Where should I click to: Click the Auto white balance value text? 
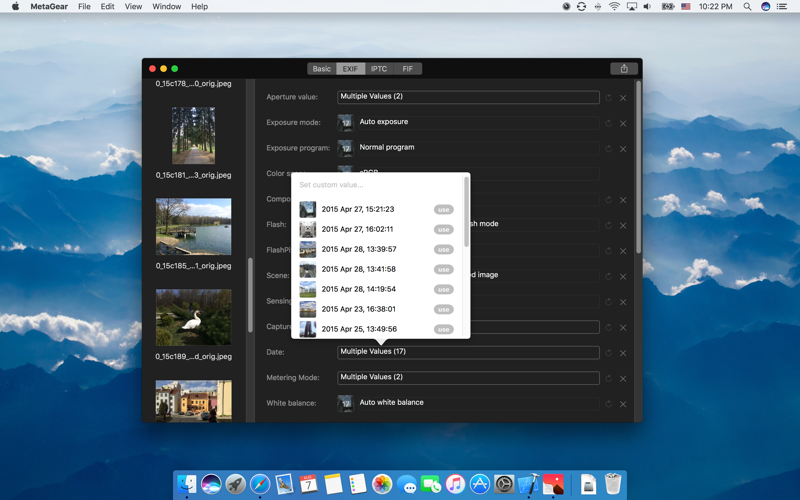pyautogui.click(x=391, y=403)
